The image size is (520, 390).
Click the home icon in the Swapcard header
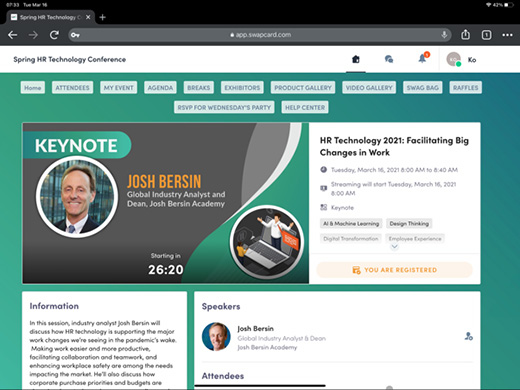(356, 59)
